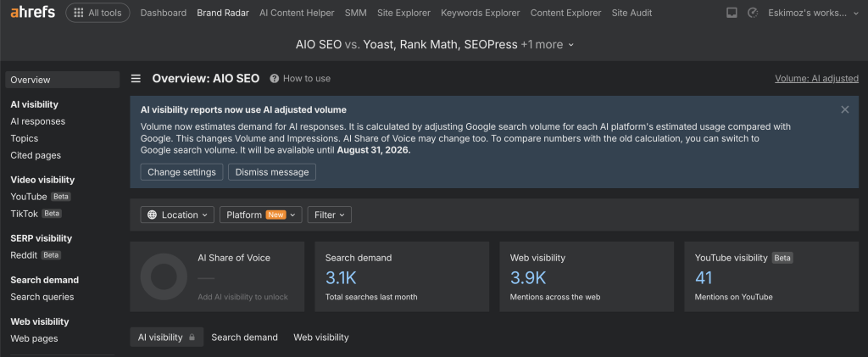
Task: Open the Platform dropdown
Action: pyautogui.click(x=261, y=215)
